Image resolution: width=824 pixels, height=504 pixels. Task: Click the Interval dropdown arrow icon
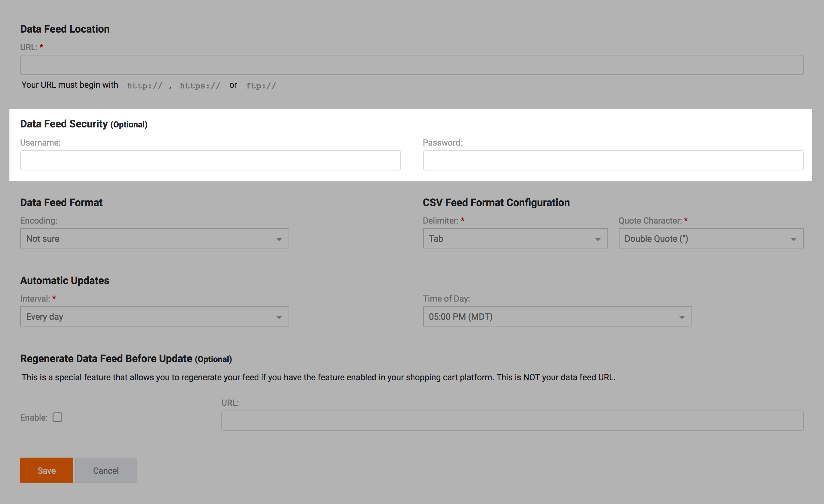click(x=279, y=317)
